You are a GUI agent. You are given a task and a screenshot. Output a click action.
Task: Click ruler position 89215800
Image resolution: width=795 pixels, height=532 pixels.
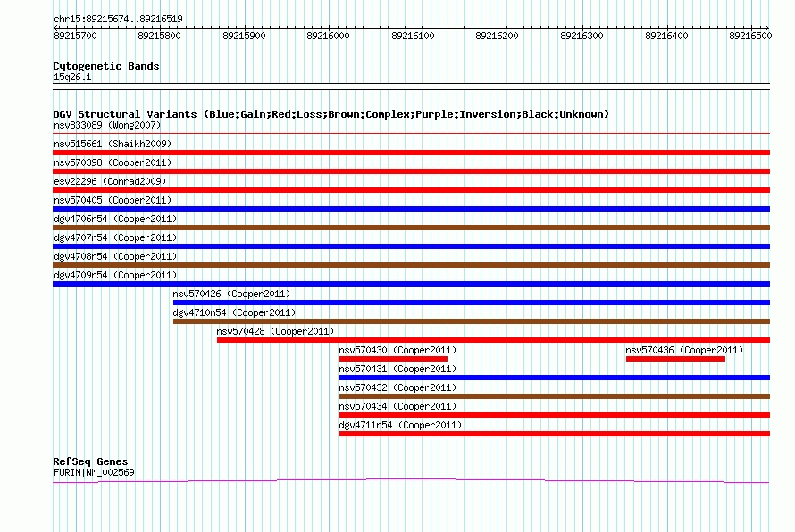(159, 36)
